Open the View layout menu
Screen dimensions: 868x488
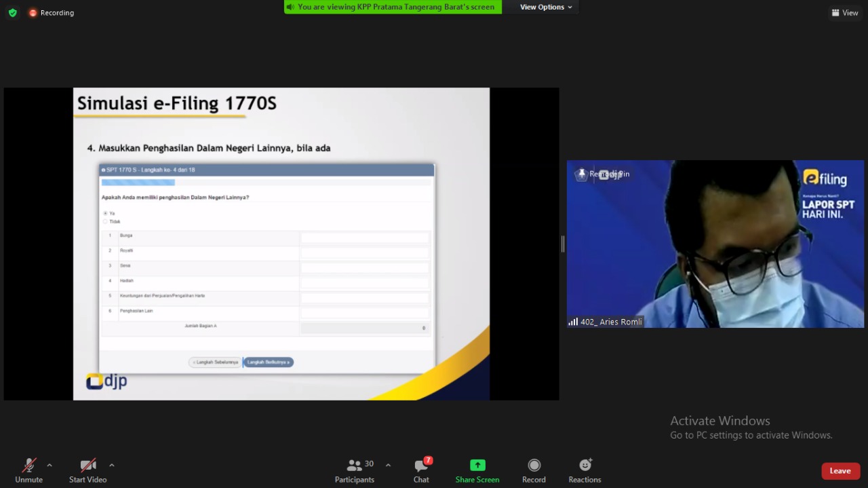(x=844, y=13)
